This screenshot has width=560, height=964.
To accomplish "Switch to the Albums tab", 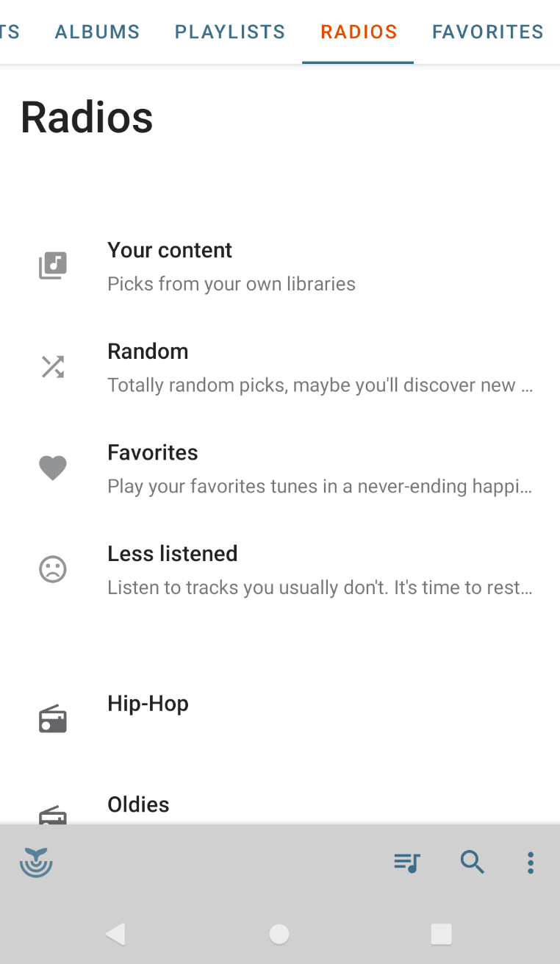I will coord(97,32).
